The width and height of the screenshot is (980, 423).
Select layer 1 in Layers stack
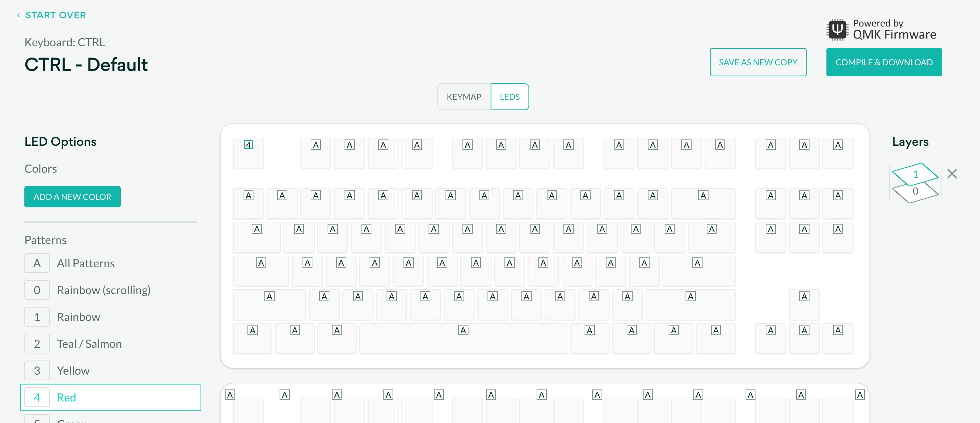click(915, 174)
